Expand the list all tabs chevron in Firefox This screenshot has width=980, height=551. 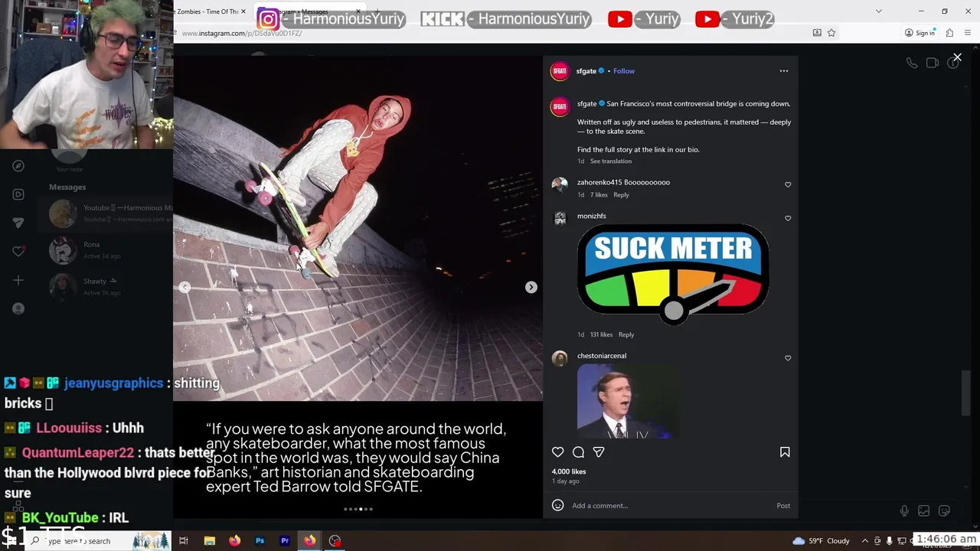[878, 11]
